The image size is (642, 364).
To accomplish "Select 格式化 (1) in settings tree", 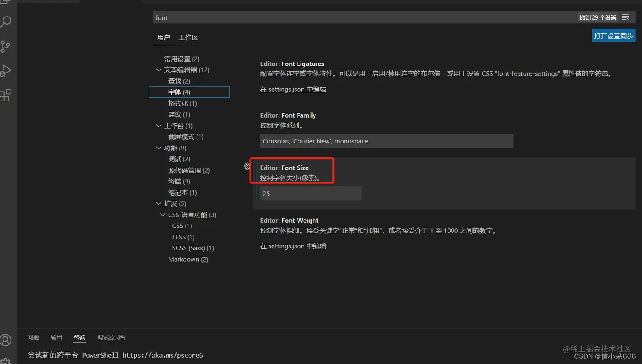I will coord(183,103).
